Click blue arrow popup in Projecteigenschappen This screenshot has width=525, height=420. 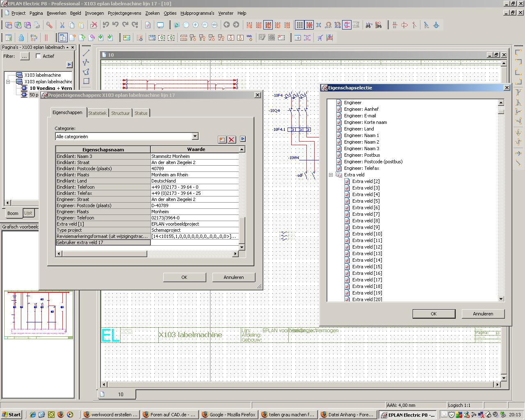(x=242, y=139)
